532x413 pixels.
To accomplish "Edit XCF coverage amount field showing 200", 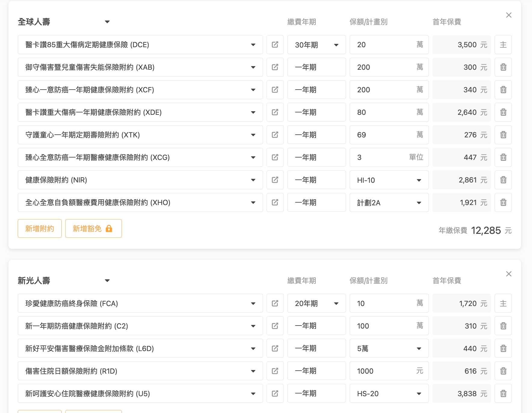I will [x=389, y=90].
